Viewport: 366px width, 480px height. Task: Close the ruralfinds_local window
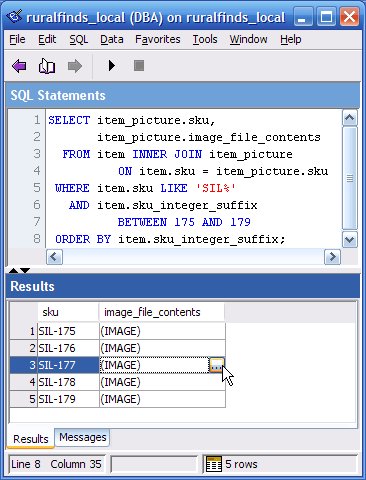(x=349, y=17)
